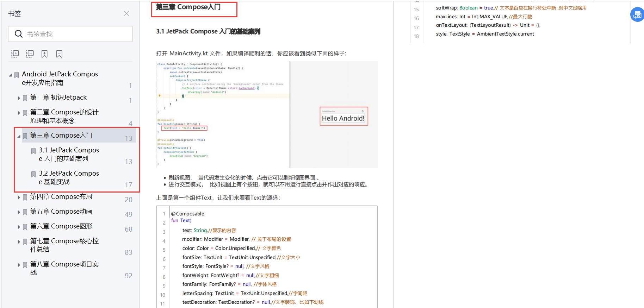Click code line fun Text(
This screenshot has height=308, width=644.
point(181,220)
